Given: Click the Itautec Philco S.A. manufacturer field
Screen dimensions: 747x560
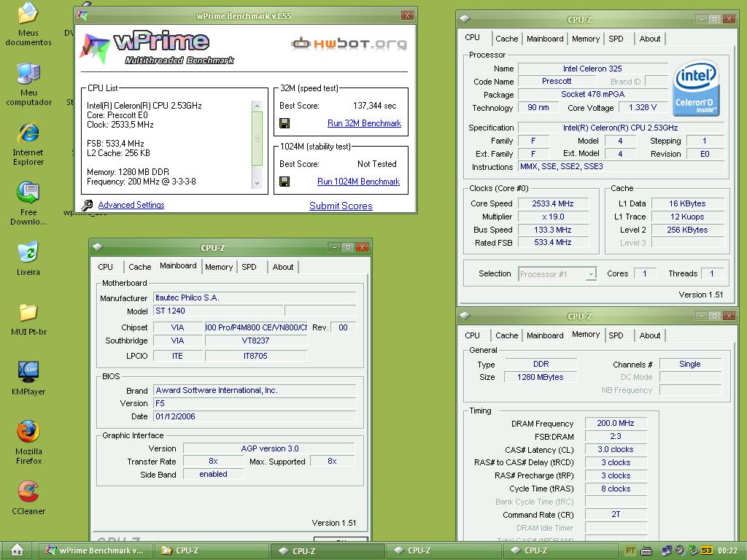Looking at the screenshot, I should (255, 297).
